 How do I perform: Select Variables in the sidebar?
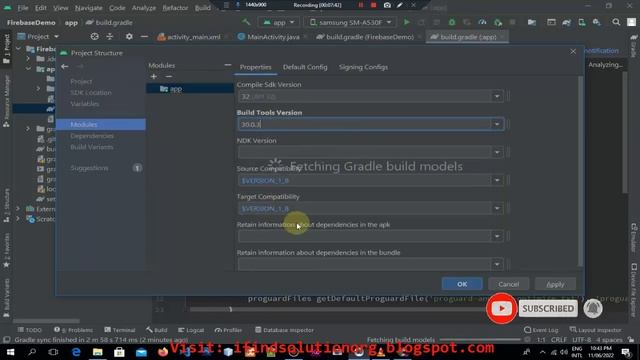[x=84, y=104]
